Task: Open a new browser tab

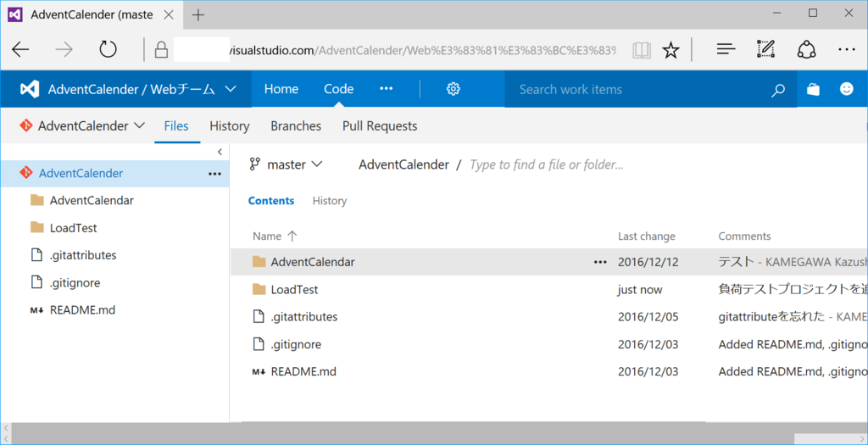Action: 198,15
